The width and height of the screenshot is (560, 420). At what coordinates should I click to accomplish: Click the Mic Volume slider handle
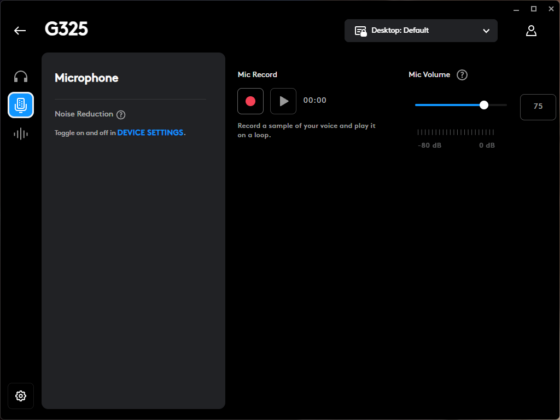point(484,105)
